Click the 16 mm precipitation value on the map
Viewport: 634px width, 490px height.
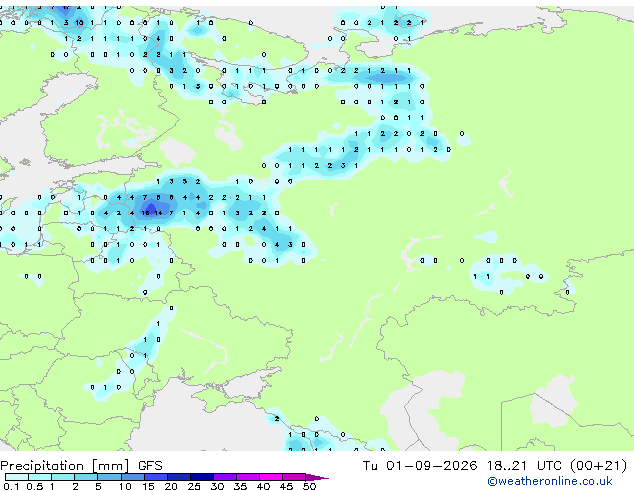tap(146, 213)
